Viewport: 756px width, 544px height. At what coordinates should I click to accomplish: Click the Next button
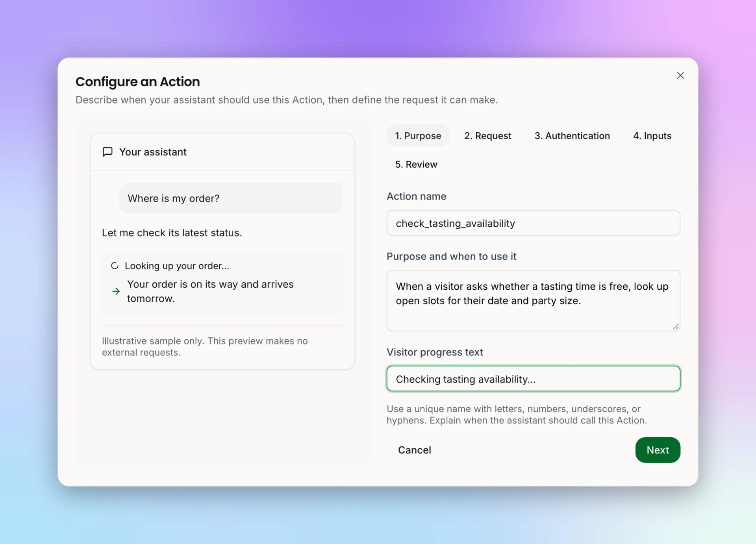(658, 450)
